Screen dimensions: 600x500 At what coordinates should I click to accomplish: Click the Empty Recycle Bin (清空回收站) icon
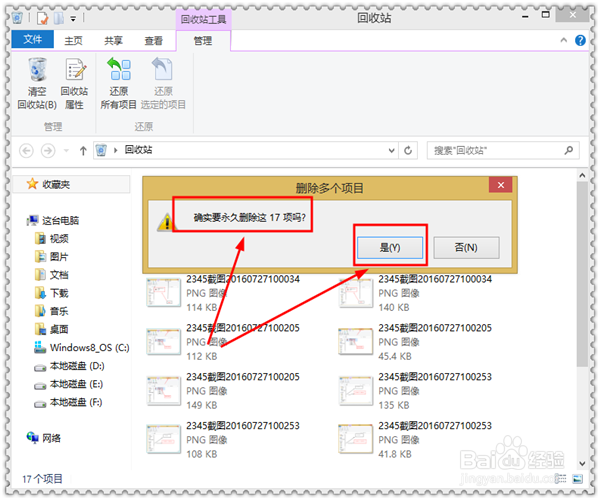38,70
